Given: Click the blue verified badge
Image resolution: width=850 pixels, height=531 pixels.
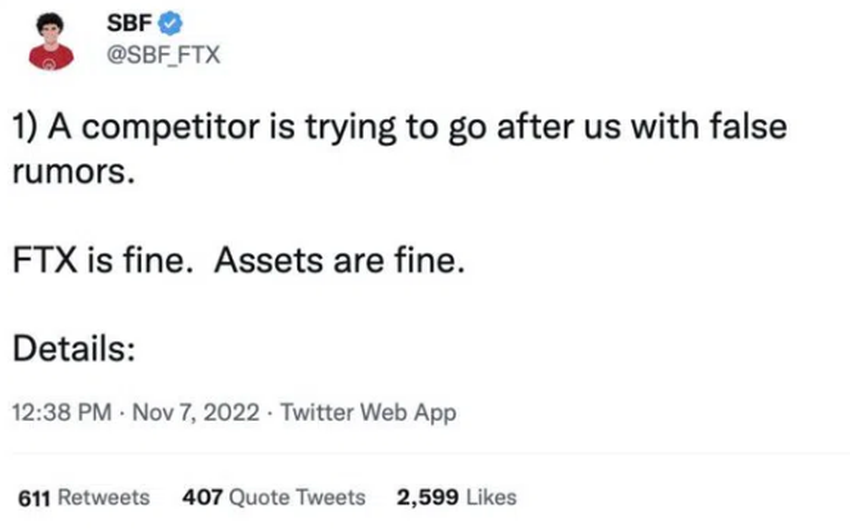Looking at the screenshot, I should tap(171, 24).
